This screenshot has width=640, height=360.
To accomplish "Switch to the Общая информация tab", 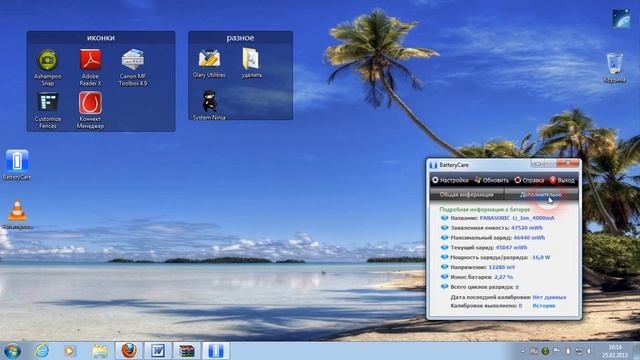I will (467, 195).
